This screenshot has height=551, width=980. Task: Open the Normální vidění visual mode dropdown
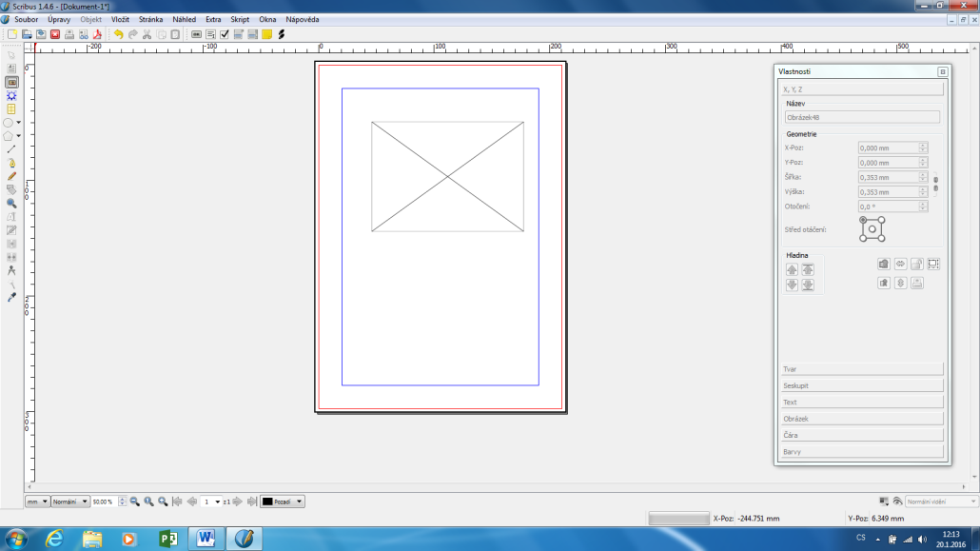coord(941,502)
